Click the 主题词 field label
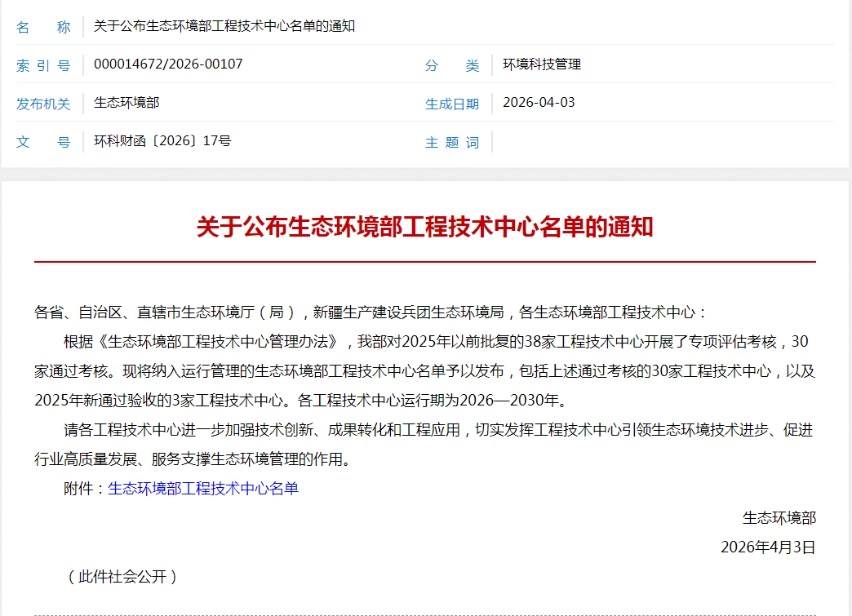The image size is (852, 616). tap(452, 142)
